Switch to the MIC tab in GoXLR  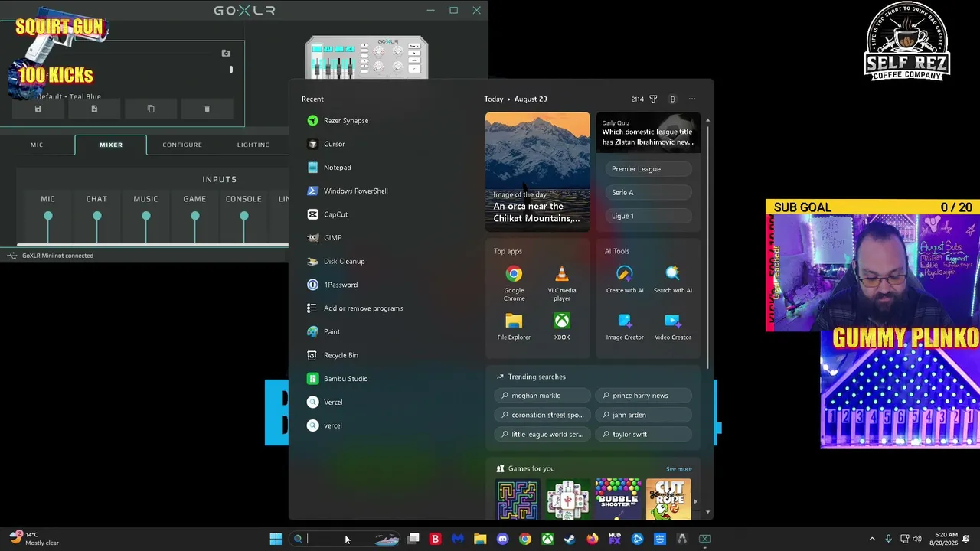[37, 145]
